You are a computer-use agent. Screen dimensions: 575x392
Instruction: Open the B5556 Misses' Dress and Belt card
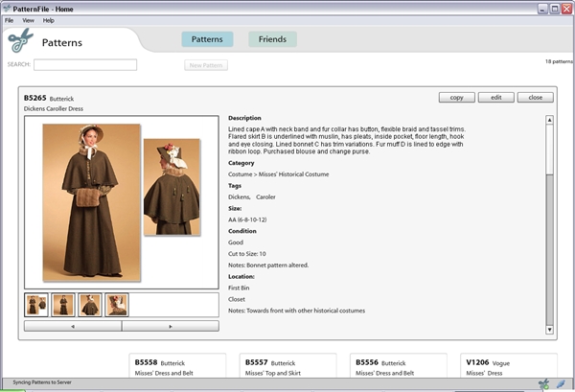[x=399, y=366]
